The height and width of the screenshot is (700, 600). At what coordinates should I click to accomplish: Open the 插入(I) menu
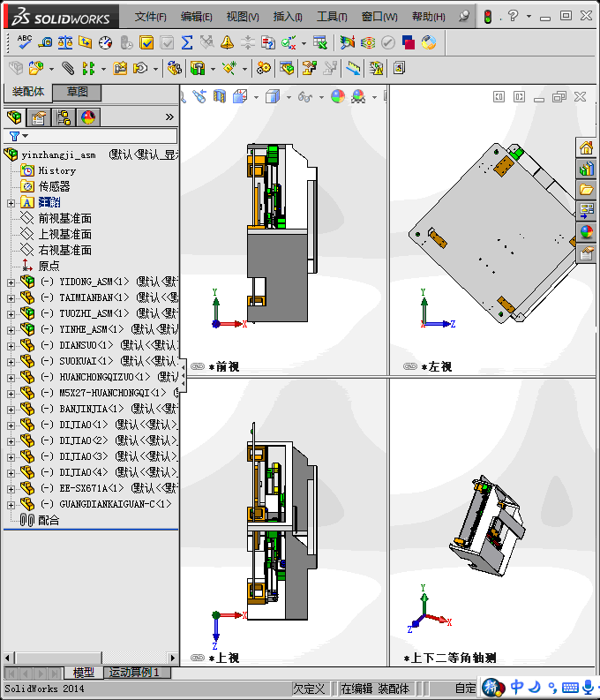[x=288, y=17]
